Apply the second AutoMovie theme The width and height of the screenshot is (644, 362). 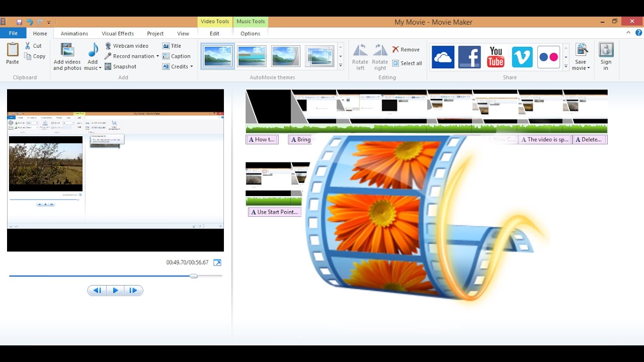pyautogui.click(x=252, y=56)
